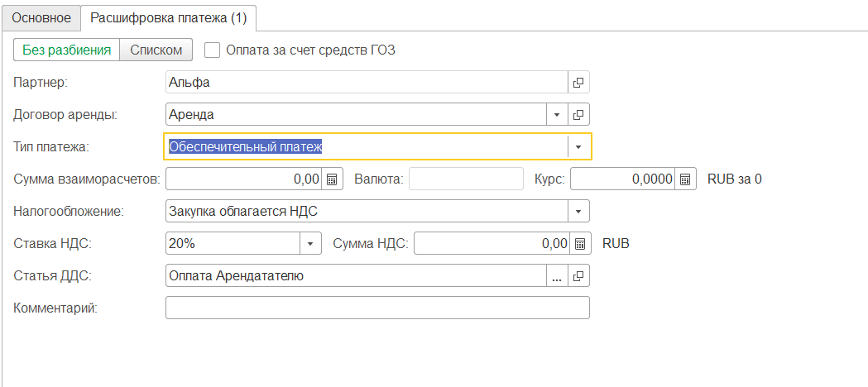This screenshot has width=868, height=387.
Task: Select the Расшифровка платежа (1) tab
Action: click(x=168, y=17)
